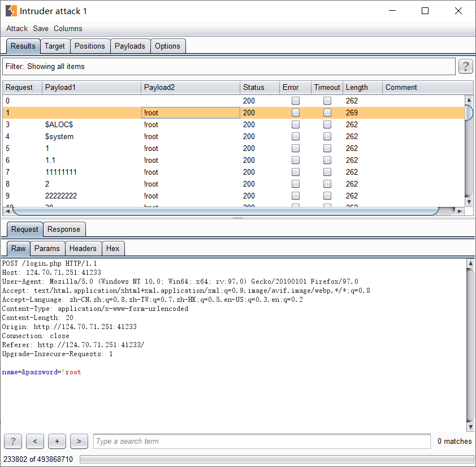Sort by Payload1 column header
Screen dimensions: 476x467
click(x=92, y=88)
